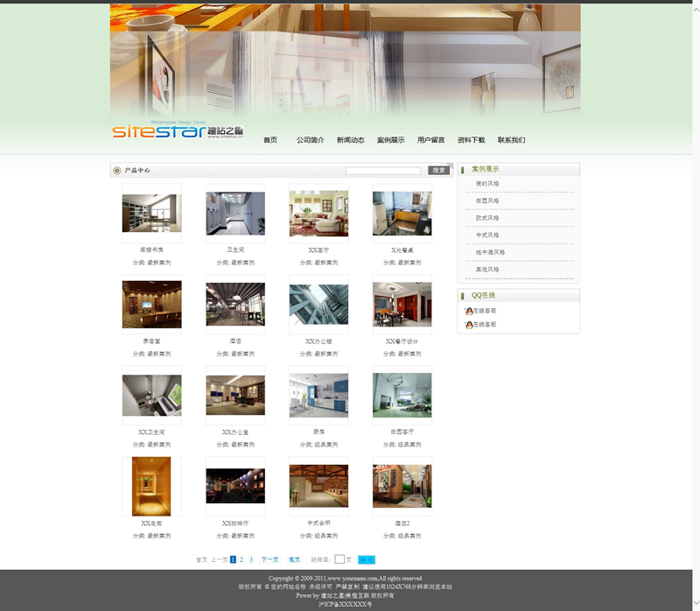Focus the product search text box
Viewport: 700px width, 611px height.
click(383, 171)
